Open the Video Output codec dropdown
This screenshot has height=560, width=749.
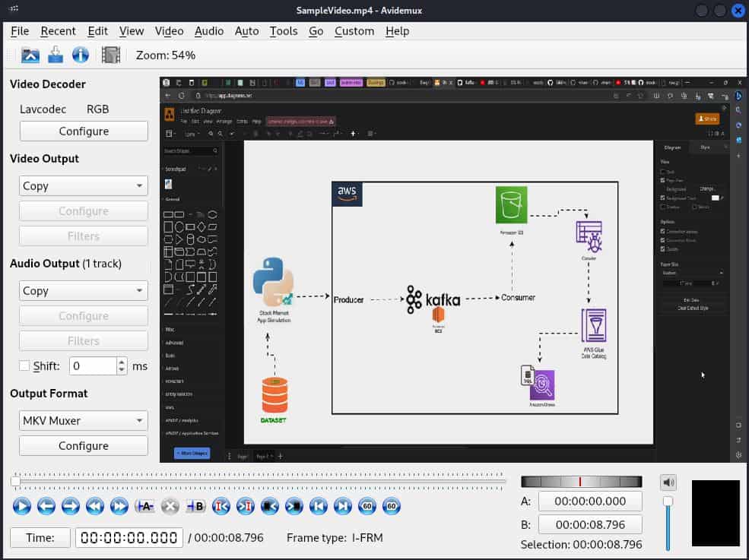pyautogui.click(x=84, y=185)
